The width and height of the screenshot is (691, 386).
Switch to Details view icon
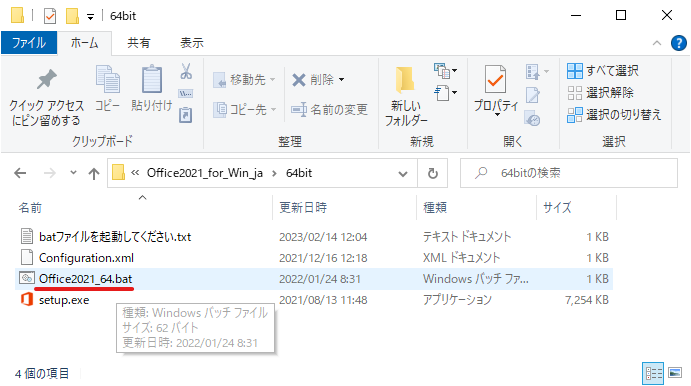point(653,373)
